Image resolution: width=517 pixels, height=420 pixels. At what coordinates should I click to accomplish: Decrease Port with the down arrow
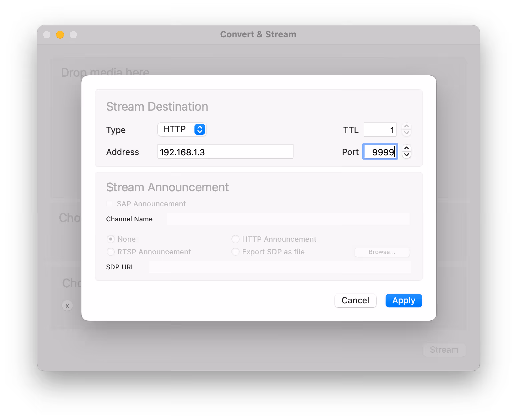tap(406, 155)
